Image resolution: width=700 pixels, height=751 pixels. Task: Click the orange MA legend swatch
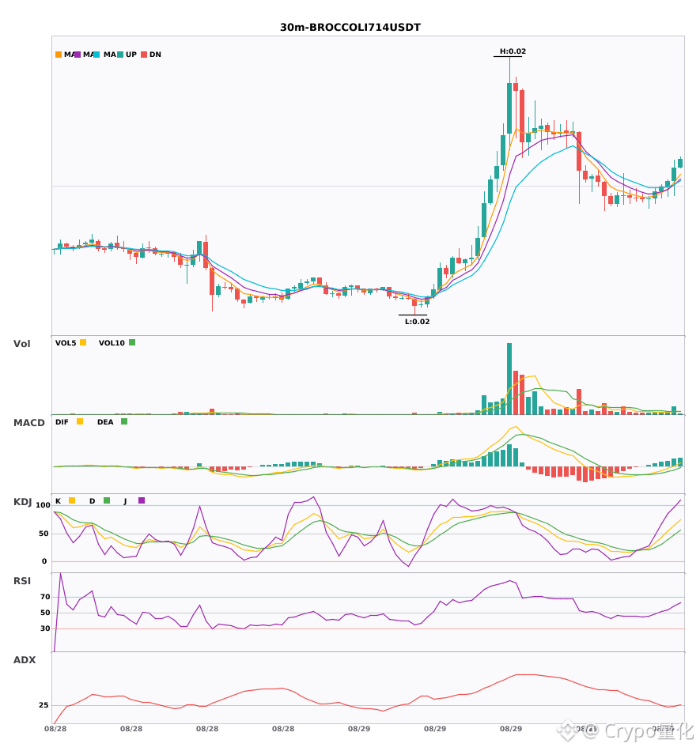coord(59,55)
